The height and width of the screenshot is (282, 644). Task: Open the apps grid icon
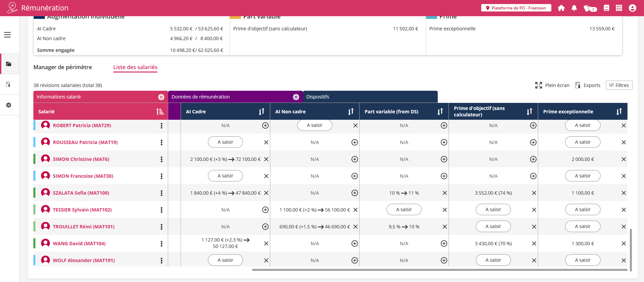pyautogui.click(x=619, y=8)
